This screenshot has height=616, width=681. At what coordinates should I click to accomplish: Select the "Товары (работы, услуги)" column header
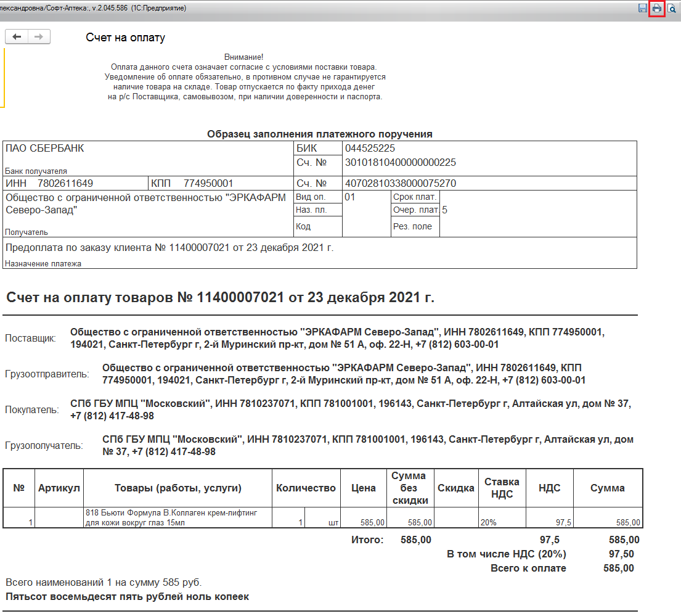177,488
